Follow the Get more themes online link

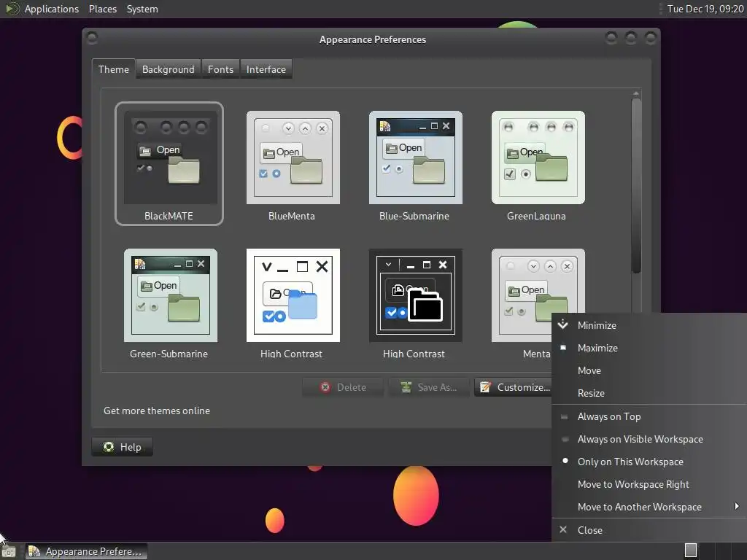coord(157,411)
